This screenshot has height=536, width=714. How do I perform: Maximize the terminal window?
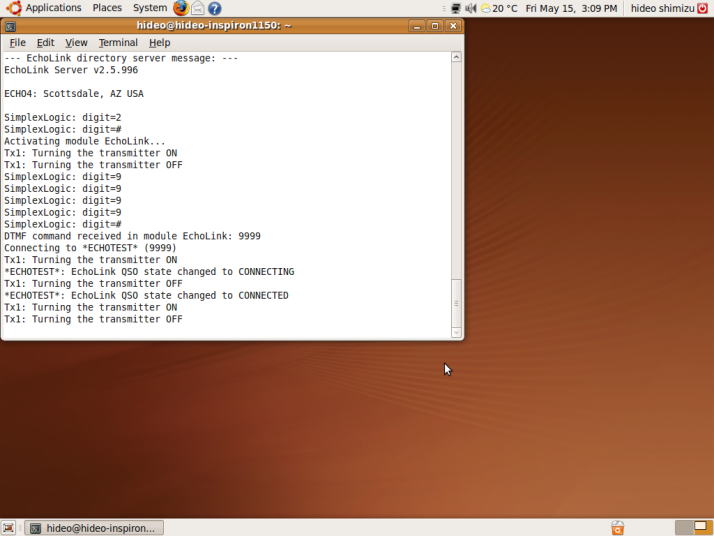click(434, 26)
